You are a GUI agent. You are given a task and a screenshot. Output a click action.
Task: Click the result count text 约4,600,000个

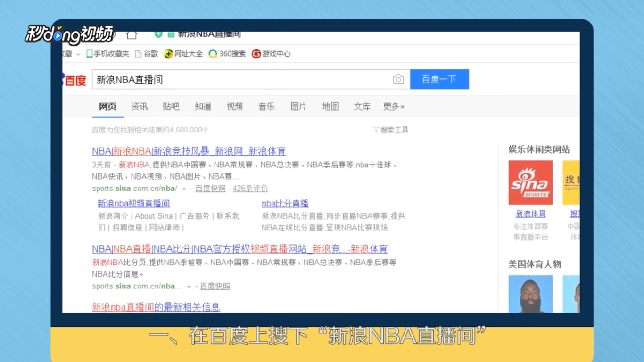coord(186,130)
